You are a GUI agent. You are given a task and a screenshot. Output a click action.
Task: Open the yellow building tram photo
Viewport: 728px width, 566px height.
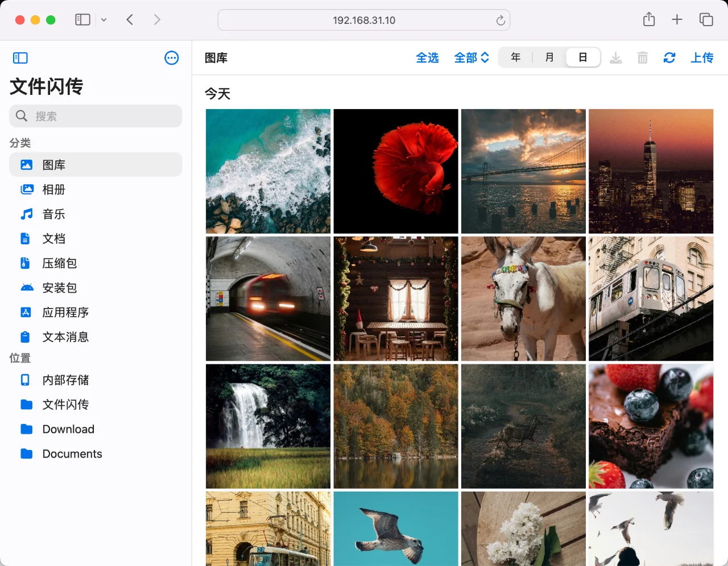coord(268,528)
